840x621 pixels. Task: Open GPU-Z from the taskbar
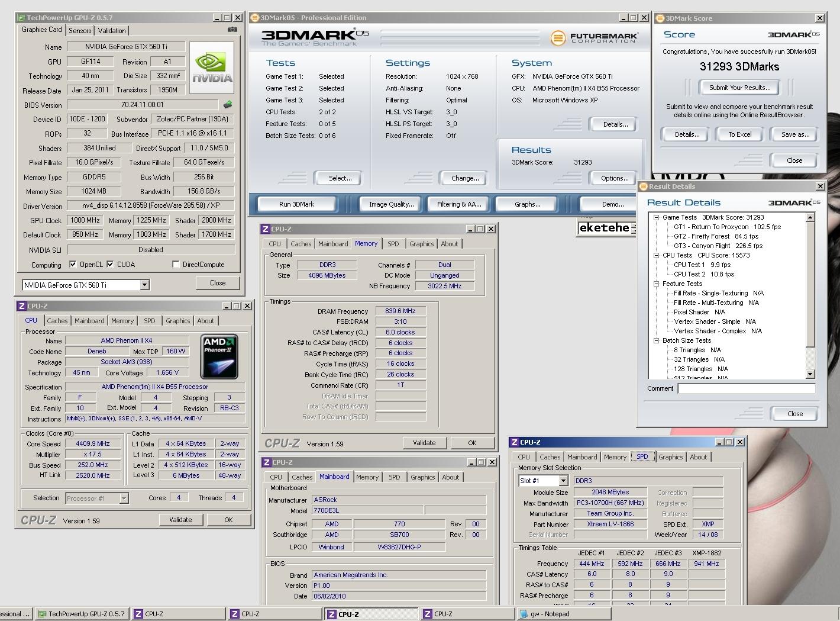click(x=81, y=614)
